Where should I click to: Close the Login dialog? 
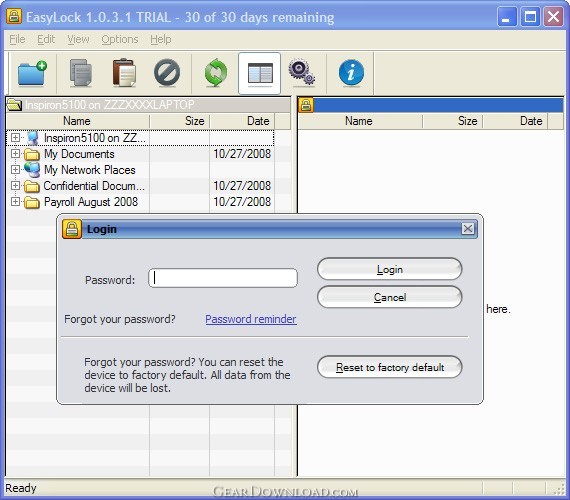tap(468, 229)
